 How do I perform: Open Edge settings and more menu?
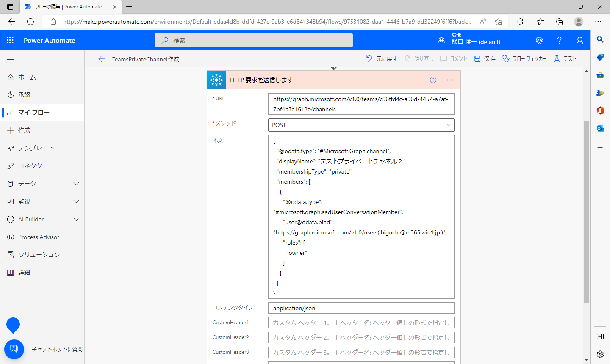598,22
